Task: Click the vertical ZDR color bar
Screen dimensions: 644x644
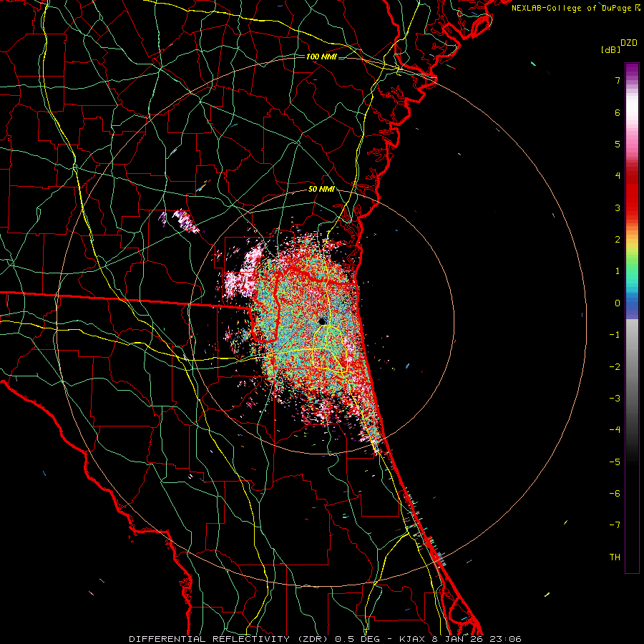Action: click(632, 318)
